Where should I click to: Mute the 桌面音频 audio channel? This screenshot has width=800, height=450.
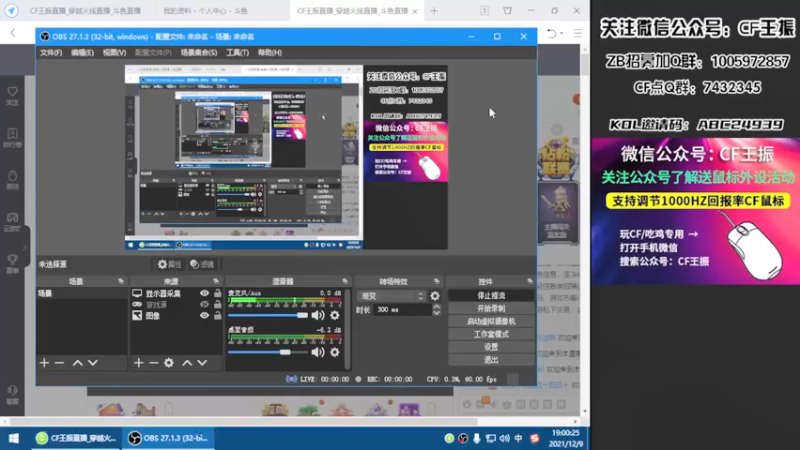click(318, 352)
